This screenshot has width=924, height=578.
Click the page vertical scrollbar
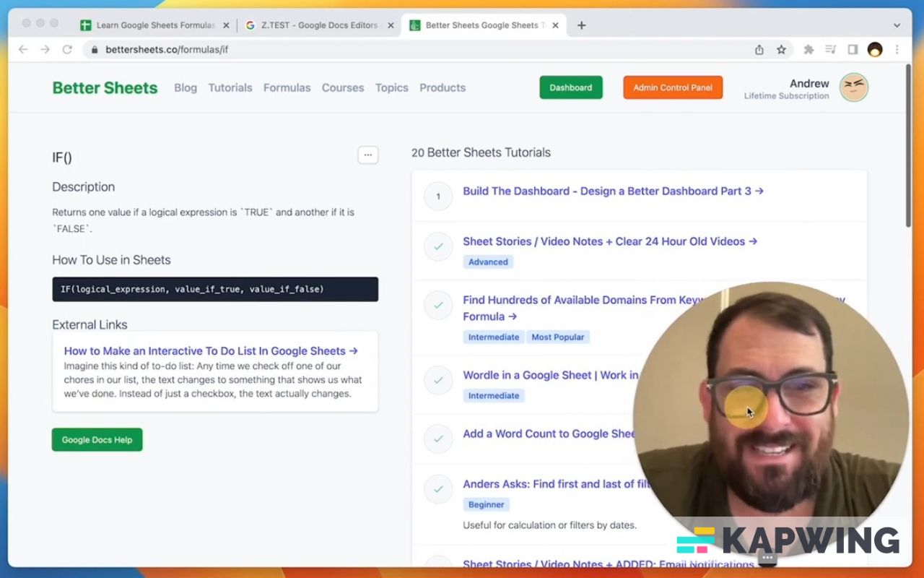click(908, 147)
